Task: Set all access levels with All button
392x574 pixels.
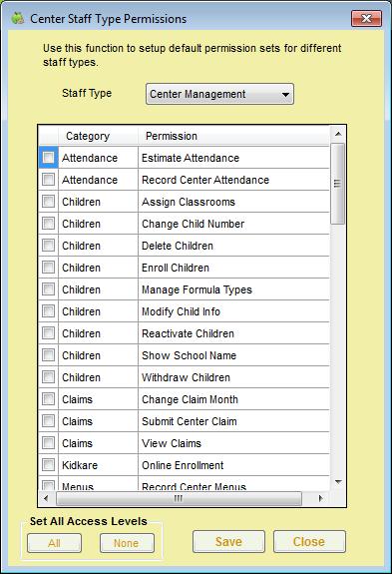Action: [x=54, y=543]
